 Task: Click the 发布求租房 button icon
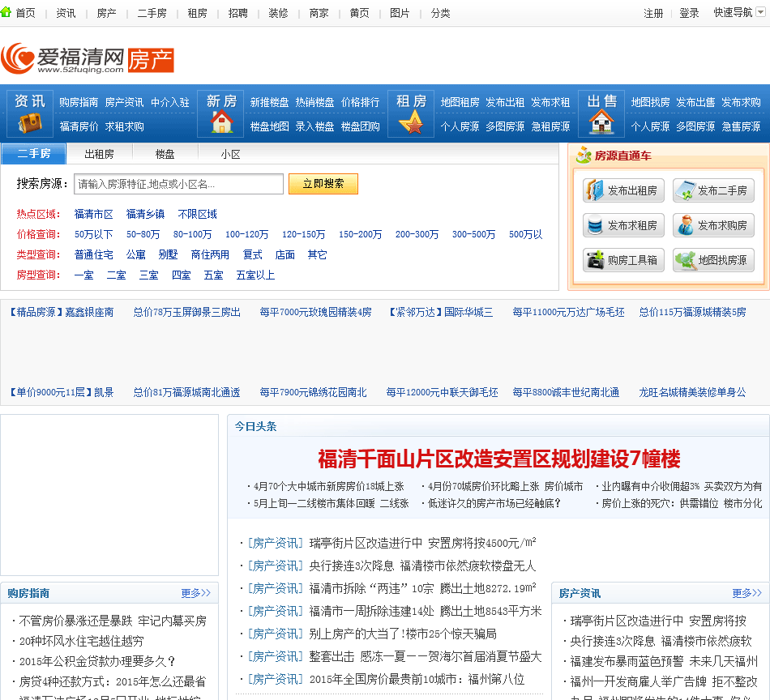point(595,225)
